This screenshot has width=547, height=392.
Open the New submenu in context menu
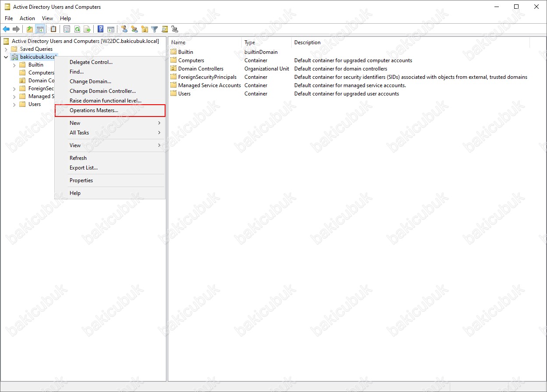click(x=110, y=123)
